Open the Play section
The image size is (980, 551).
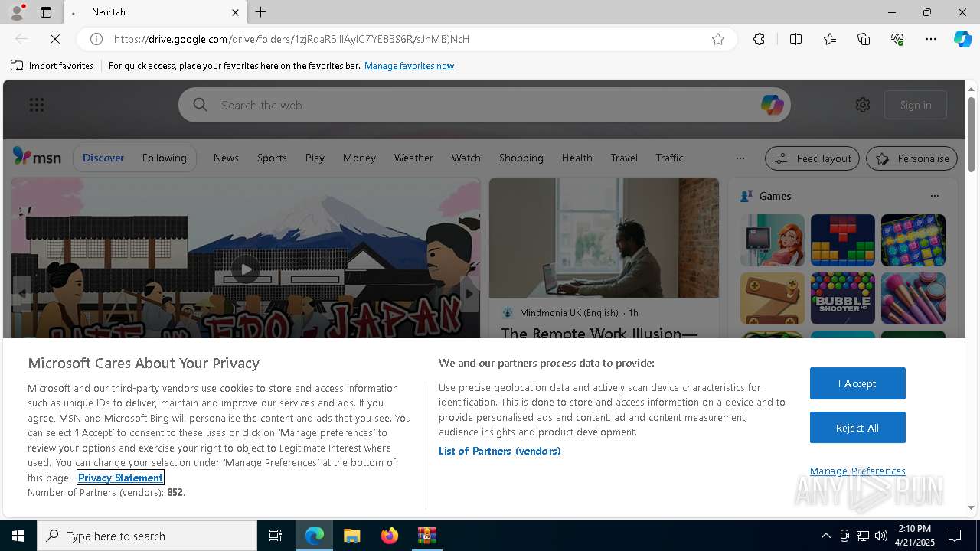[315, 158]
